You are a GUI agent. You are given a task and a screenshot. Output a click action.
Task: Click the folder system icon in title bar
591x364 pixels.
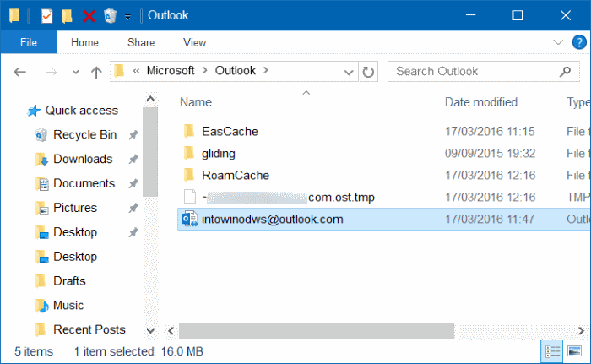[14, 15]
